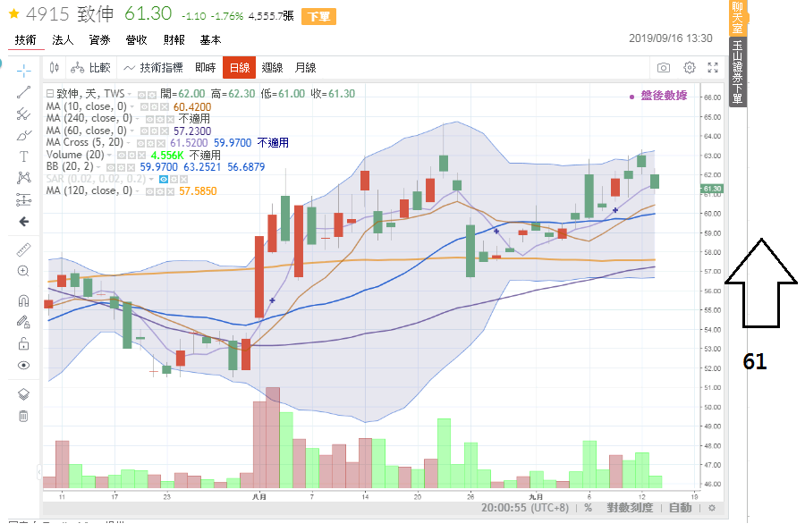Select the long position prediction tool
Screen dimensions: 805x532
click(23, 199)
